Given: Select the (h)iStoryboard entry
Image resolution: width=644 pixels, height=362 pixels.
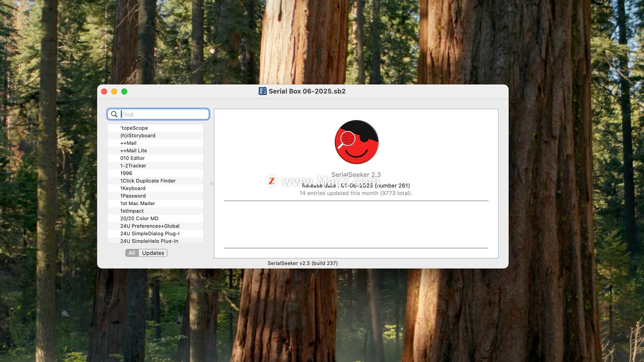Looking at the screenshot, I should [155, 135].
